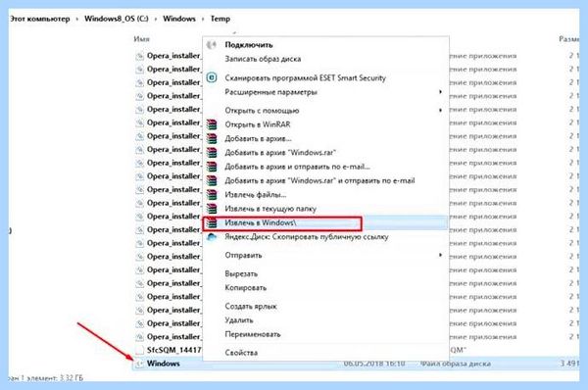Expand arrow next to Отправить
Screen dimensions: 588x390
(441, 256)
